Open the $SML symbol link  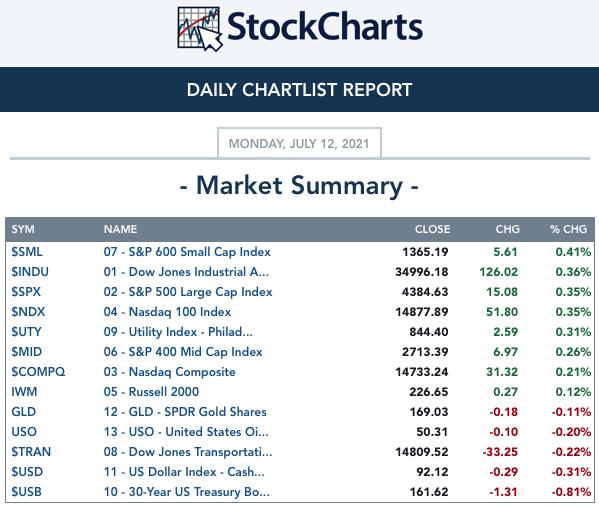[x=27, y=252]
